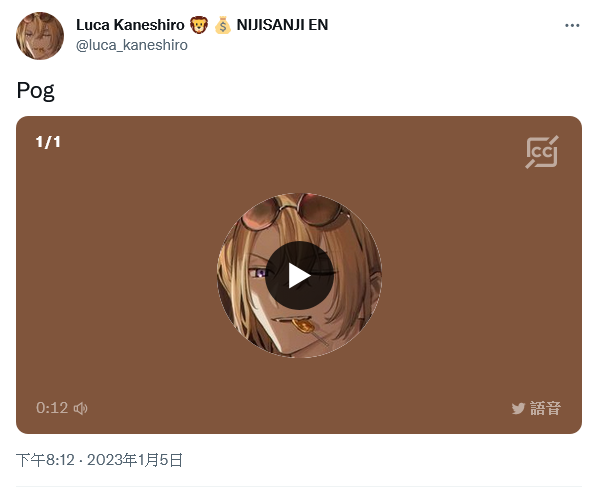Click the 語音 voice label
The width and height of the screenshot is (598, 487).
(545, 408)
